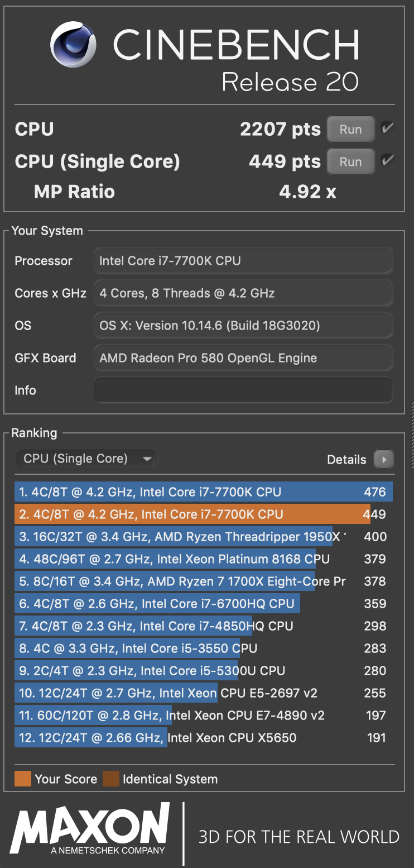
Task: Click the OS version field
Action: (x=243, y=326)
